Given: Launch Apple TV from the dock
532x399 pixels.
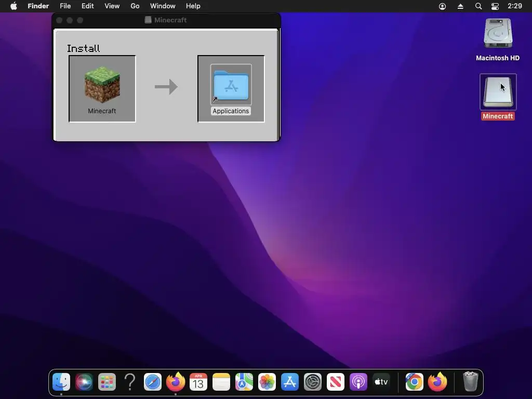Looking at the screenshot, I should 381,382.
